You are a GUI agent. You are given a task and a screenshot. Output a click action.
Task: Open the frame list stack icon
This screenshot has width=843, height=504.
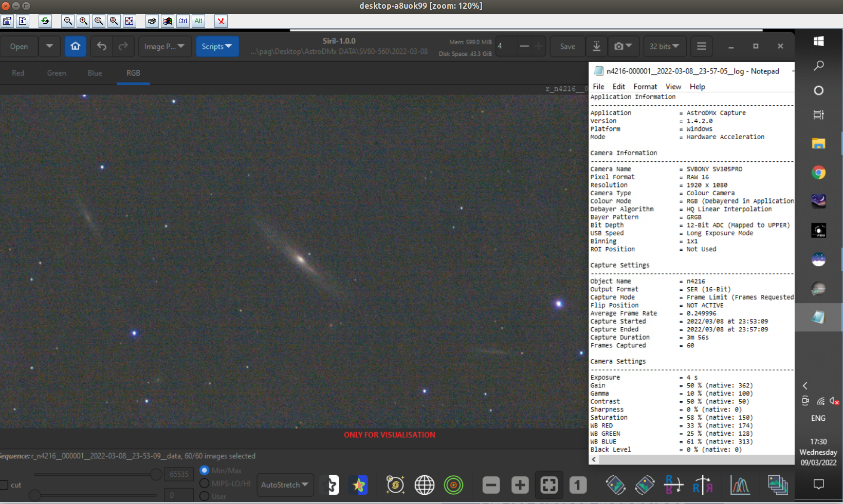pos(777,484)
